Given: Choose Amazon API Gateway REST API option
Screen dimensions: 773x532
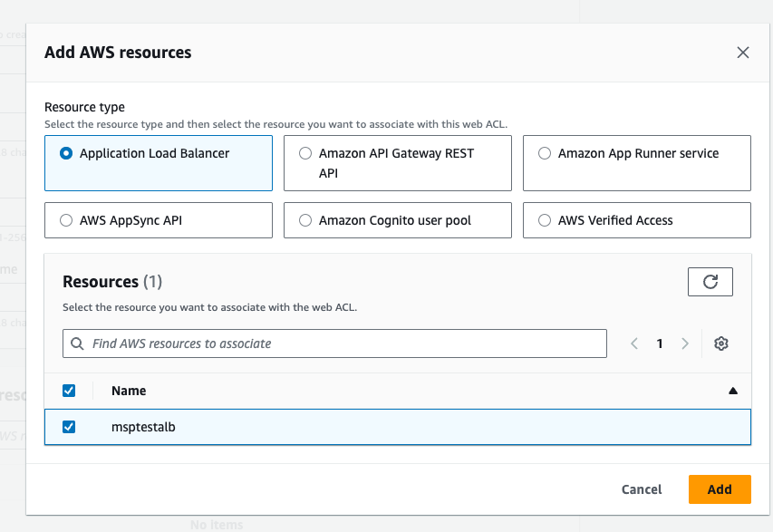Looking at the screenshot, I should coord(397,163).
